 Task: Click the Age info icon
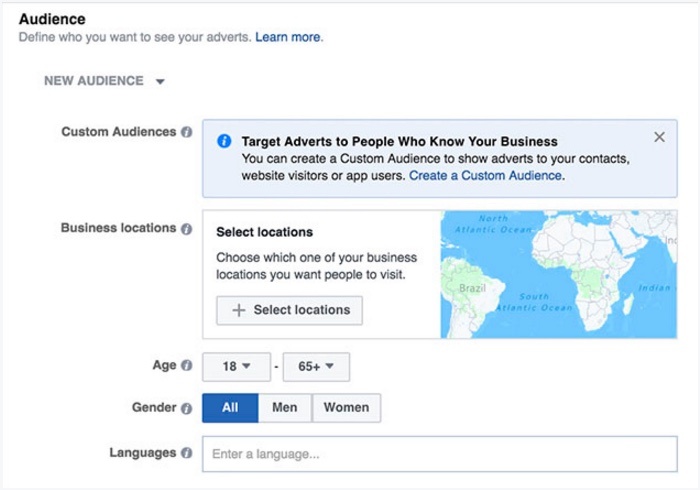[x=187, y=365]
